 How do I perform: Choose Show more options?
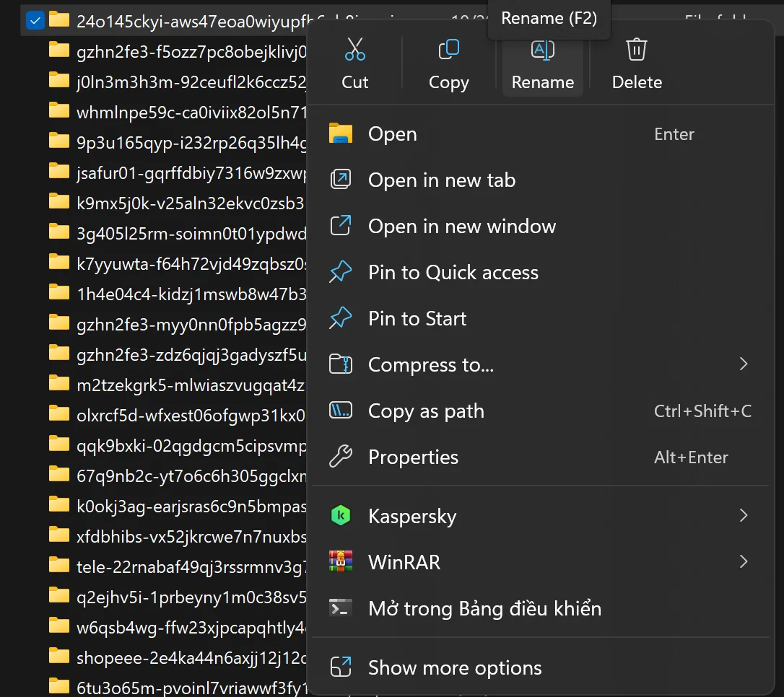click(455, 667)
